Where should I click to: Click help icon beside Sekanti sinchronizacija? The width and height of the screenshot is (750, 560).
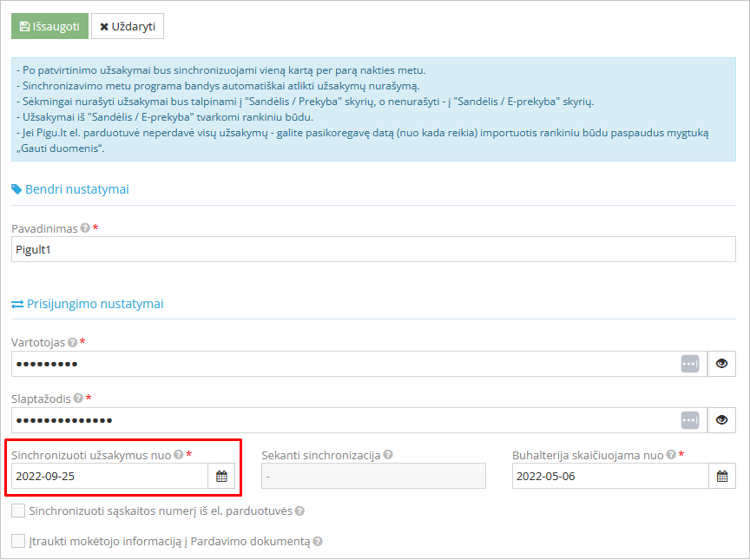(x=388, y=454)
